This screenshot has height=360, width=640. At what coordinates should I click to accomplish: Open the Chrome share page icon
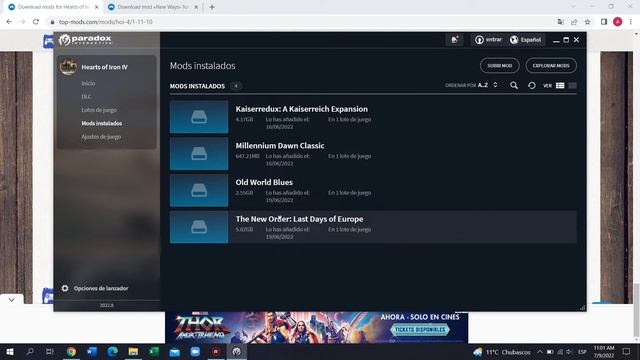click(x=574, y=22)
